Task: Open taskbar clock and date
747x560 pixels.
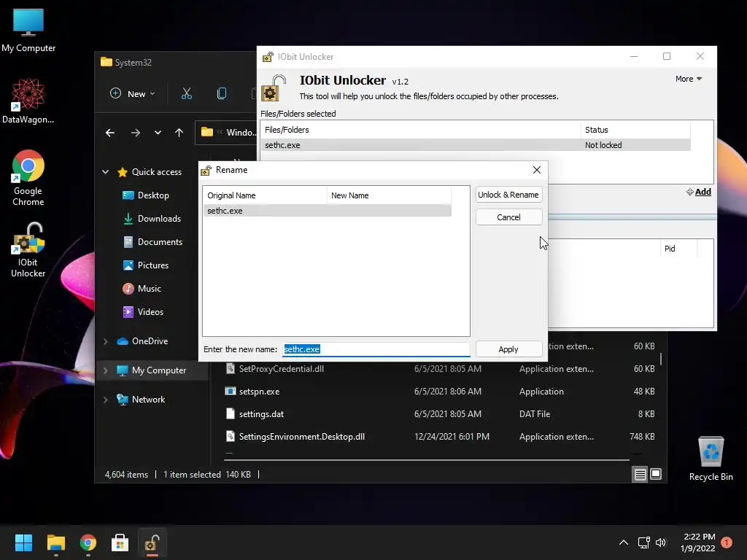Action: click(699, 542)
